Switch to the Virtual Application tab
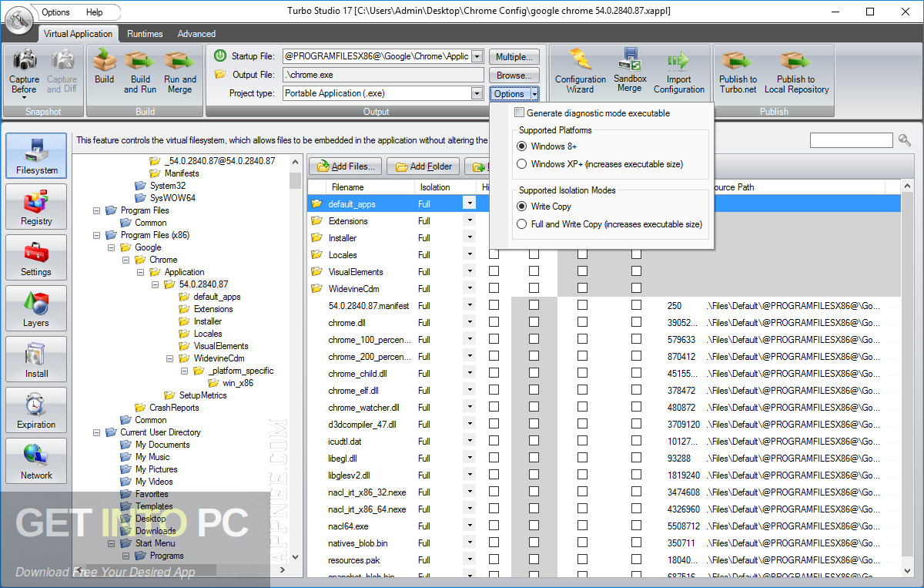Image resolution: width=924 pixels, height=588 pixels. pos(78,34)
